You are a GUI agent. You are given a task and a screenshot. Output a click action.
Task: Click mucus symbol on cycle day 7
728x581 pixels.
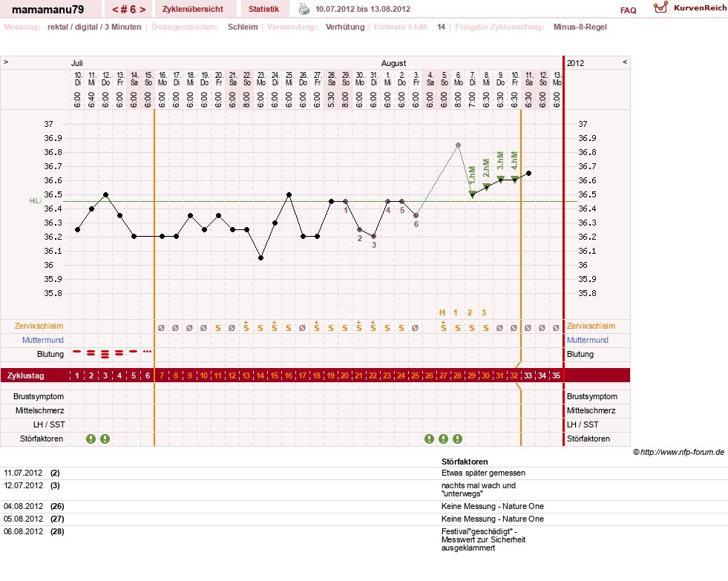tap(161, 328)
